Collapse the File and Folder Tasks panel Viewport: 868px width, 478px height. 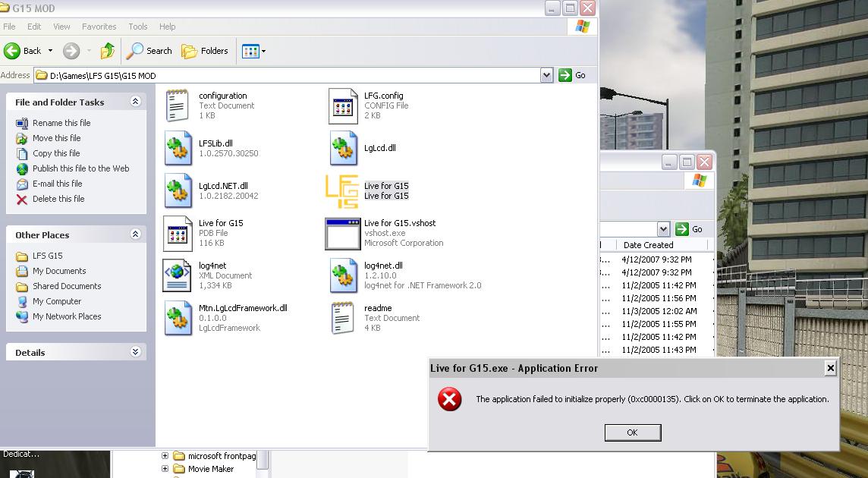pyautogui.click(x=135, y=102)
